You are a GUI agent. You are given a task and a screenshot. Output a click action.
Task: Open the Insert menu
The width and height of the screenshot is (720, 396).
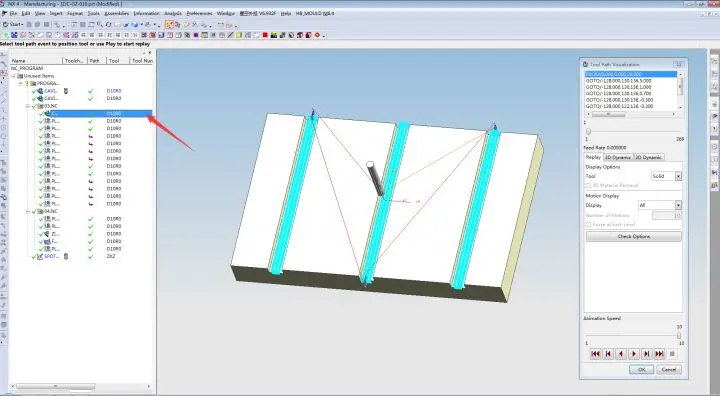56,14
